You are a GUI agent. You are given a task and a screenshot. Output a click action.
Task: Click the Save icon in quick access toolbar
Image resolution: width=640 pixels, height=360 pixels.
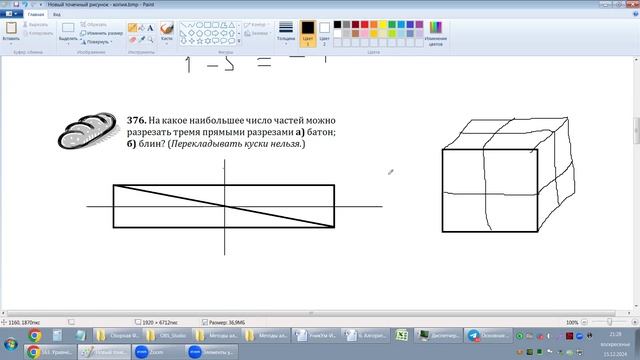[x=16, y=4]
